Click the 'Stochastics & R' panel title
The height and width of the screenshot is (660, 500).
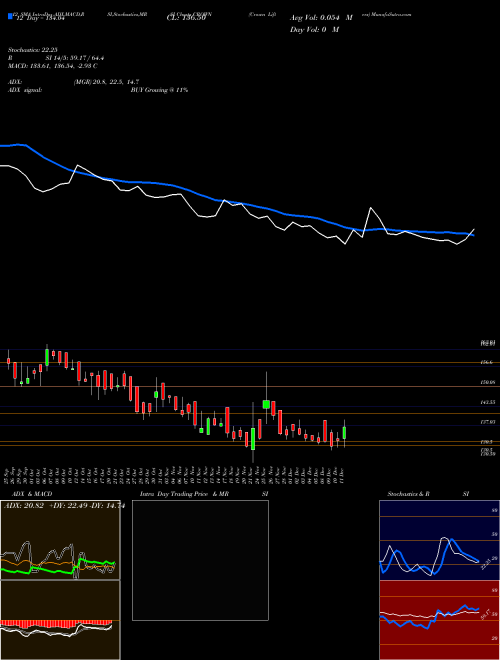pyautogui.click(x=409, y=494)
